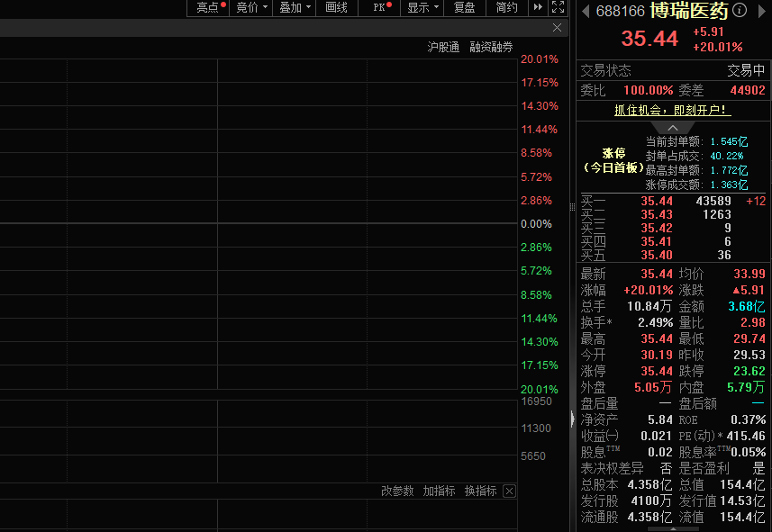Image resolution: width=772 pixels, height=532 pixels.
Task: Enter fullscreen chart mode
Action: (x=558, y=7)
